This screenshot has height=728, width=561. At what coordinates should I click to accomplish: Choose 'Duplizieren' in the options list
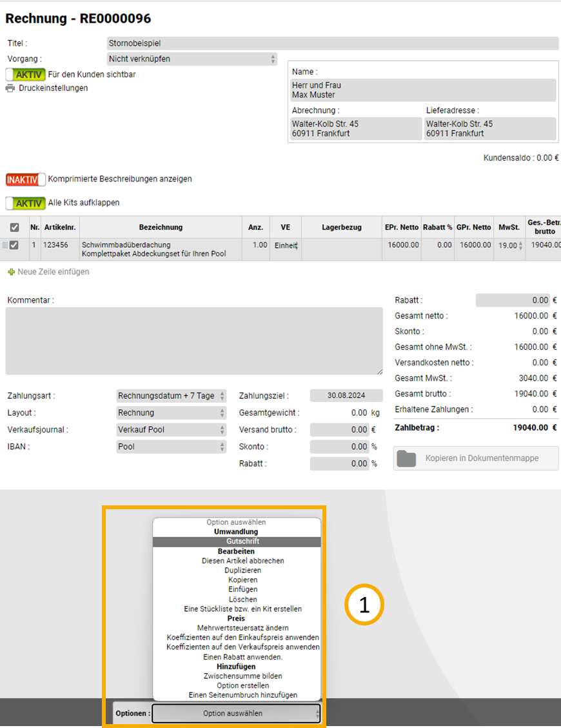click(x=237, y=571)
